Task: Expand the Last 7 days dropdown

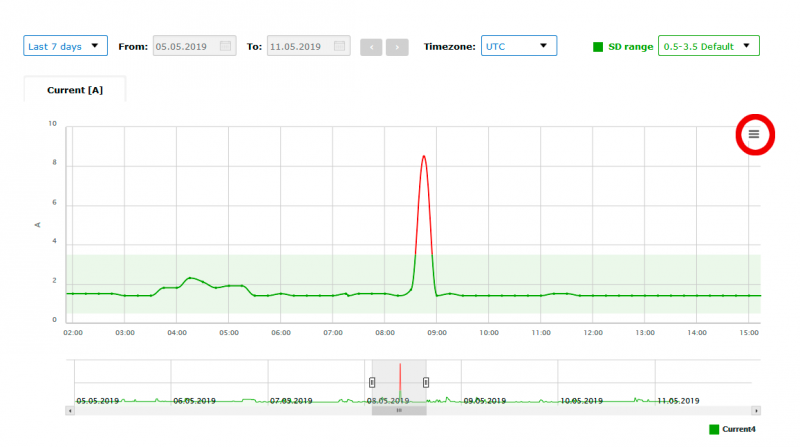Action: pos(65,45)
